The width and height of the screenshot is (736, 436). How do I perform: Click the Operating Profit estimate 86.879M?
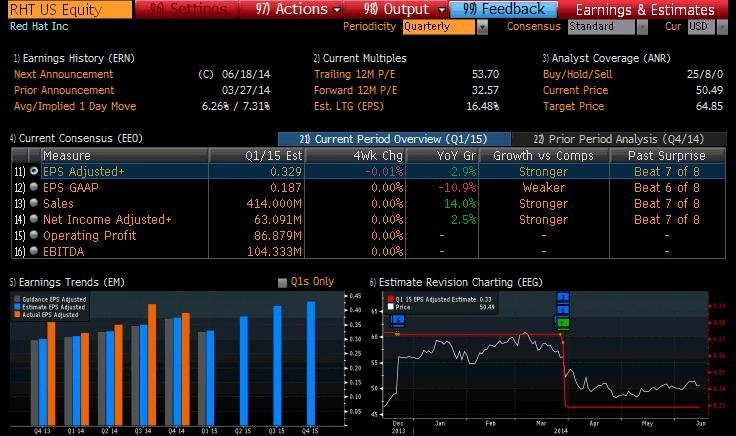pyautogui.click(x=278, y=236)
